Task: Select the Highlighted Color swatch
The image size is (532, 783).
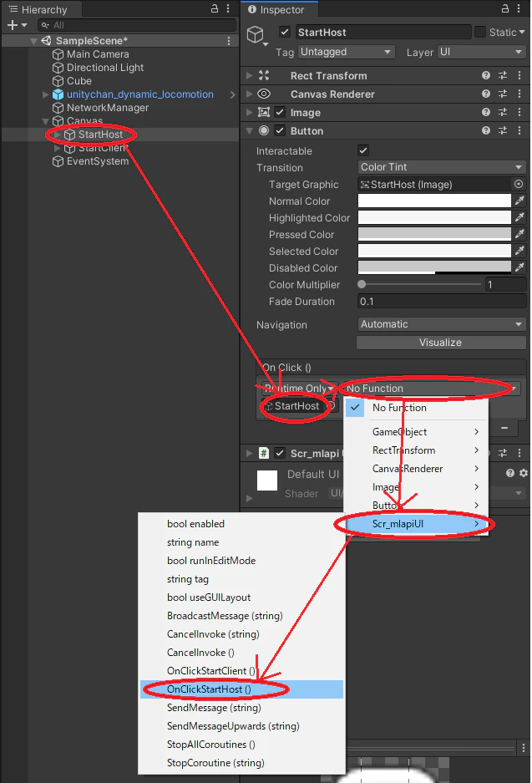Action: pyautogui.click(x=434, y=217)
